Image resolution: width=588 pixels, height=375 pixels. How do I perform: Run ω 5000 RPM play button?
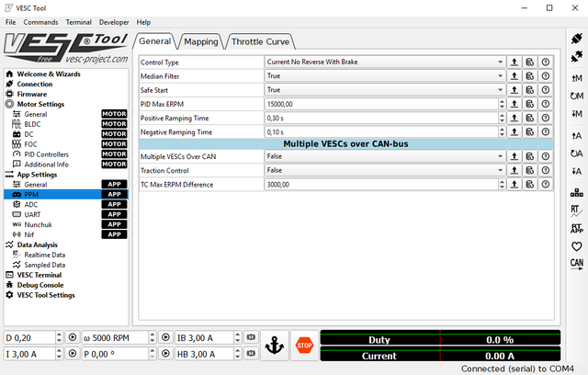tap(165, 337)
